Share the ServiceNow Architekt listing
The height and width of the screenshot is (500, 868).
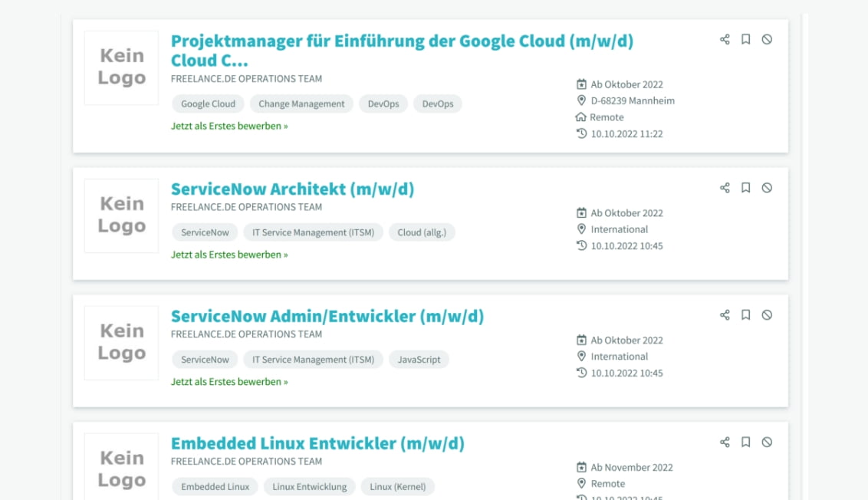[725, 188]
